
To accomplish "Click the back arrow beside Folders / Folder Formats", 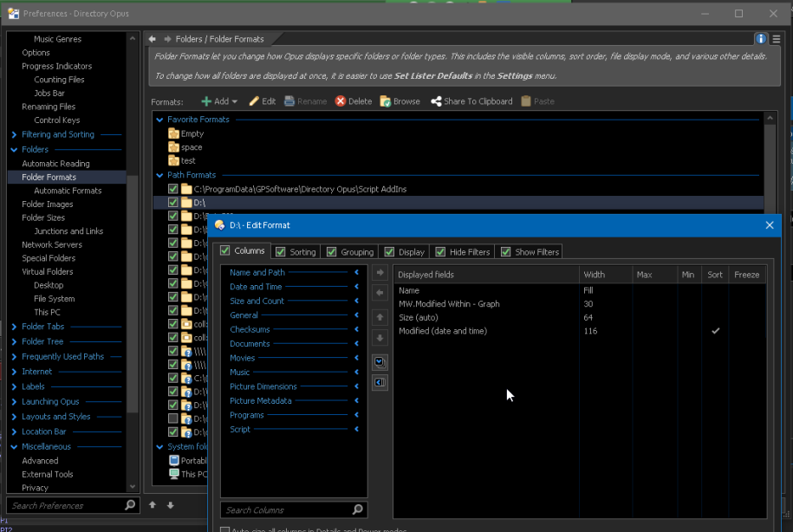I will 153,39.
